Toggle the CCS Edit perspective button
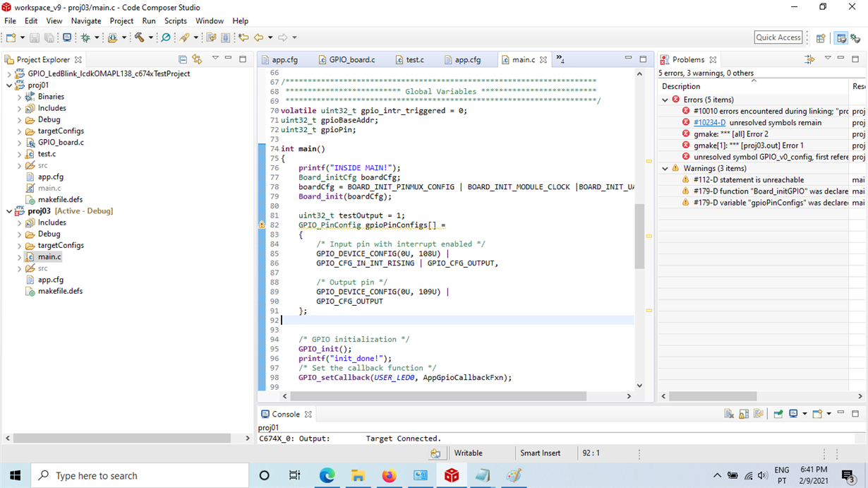The height and width of the screenshot is (488, 868). point(840,38)
